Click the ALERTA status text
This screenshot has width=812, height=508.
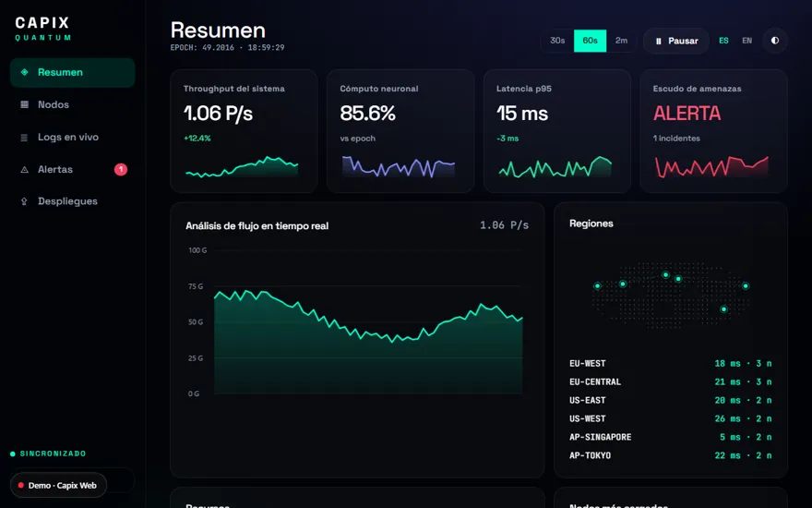pos(687,113)
